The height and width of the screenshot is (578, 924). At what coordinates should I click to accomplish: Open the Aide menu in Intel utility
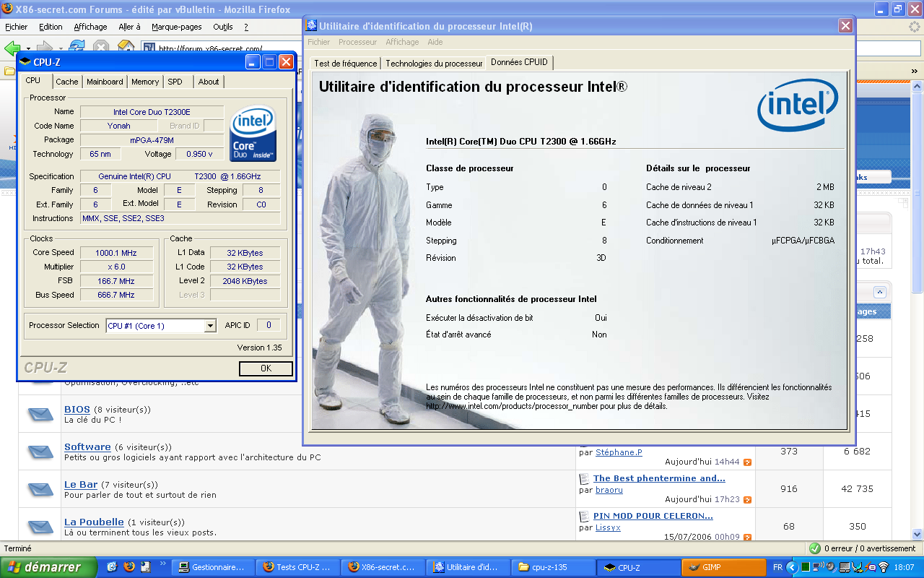[435, 42]
